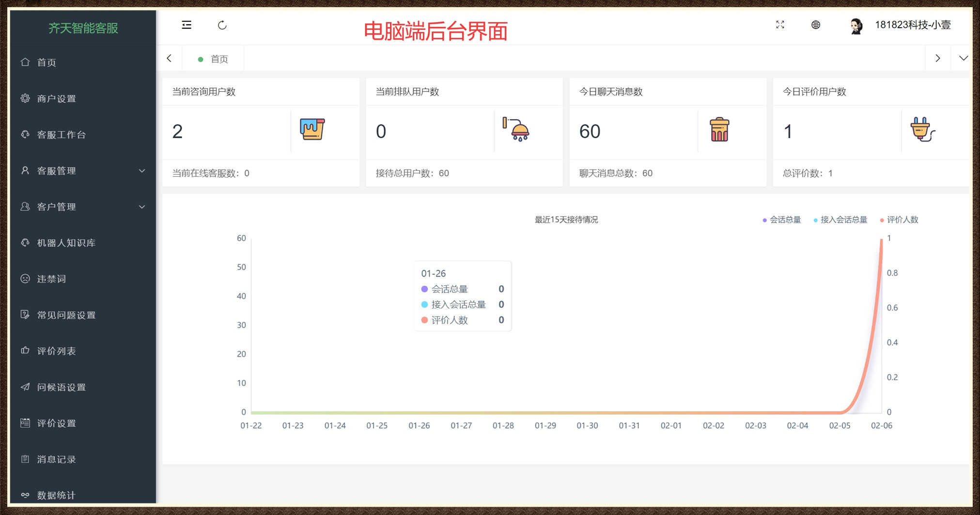Expand the 客户管理 submenu chevron

pos(142,207)
